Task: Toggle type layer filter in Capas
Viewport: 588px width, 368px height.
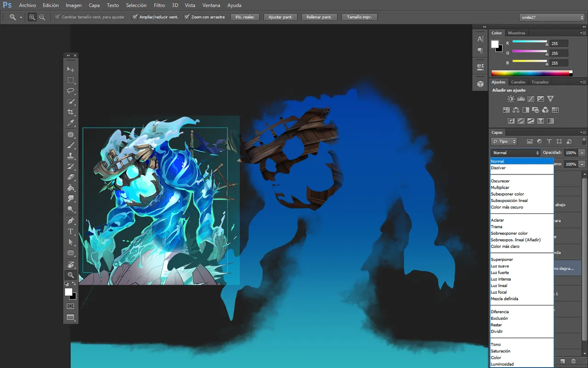Action: [549, 141]
